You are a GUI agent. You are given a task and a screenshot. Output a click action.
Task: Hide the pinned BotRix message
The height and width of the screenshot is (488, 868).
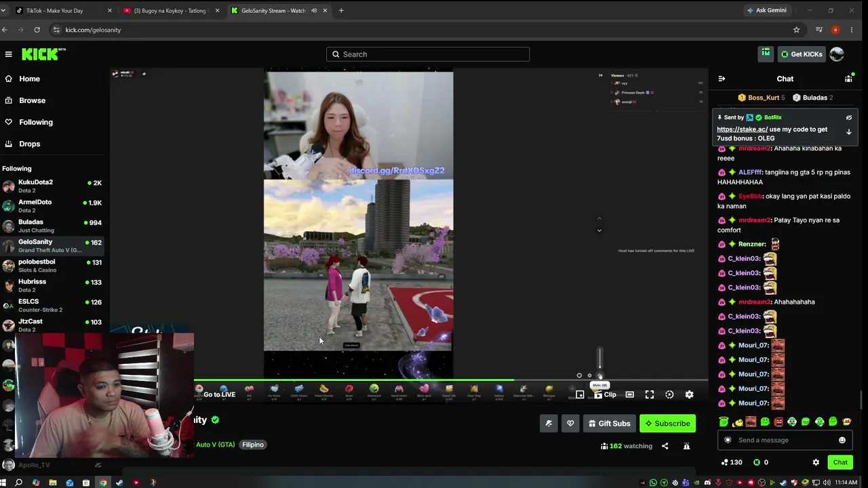[848, 118]
